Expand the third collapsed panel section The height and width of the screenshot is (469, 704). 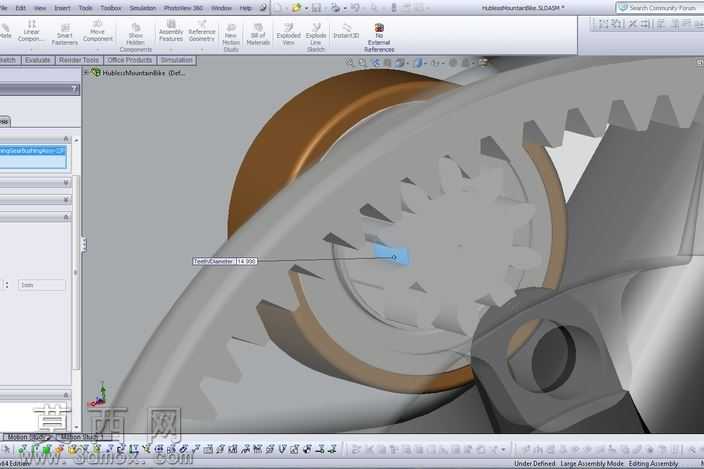(x=66, y=199)
